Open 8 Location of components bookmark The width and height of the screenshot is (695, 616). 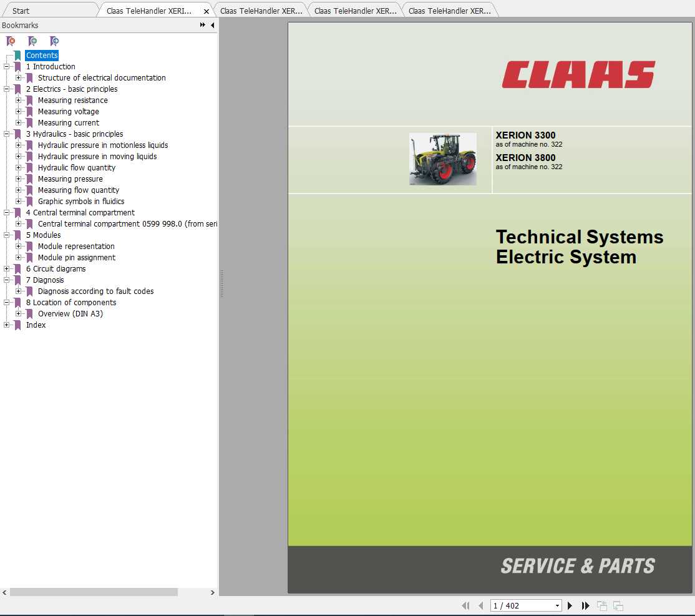71,303
